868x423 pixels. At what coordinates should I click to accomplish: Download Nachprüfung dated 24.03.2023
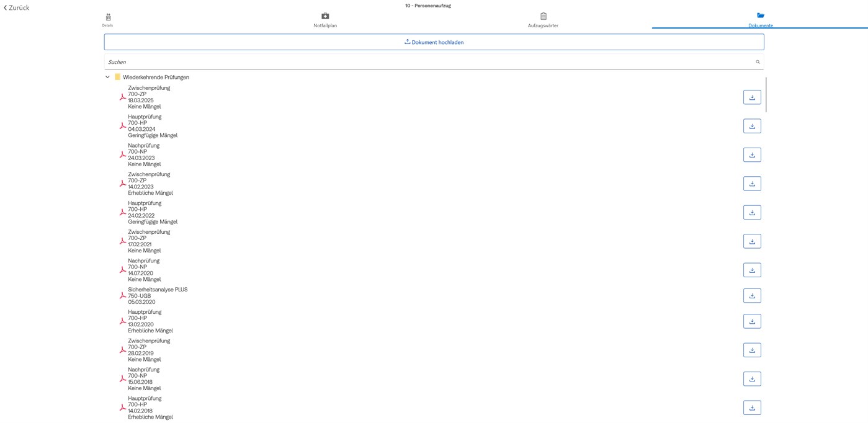point(752,155)
